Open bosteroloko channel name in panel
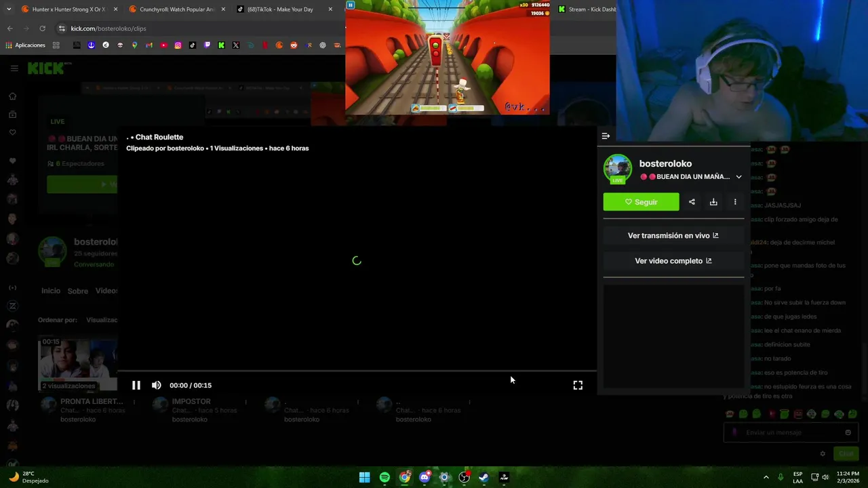The image size is (868, 488). coord(665,163)
